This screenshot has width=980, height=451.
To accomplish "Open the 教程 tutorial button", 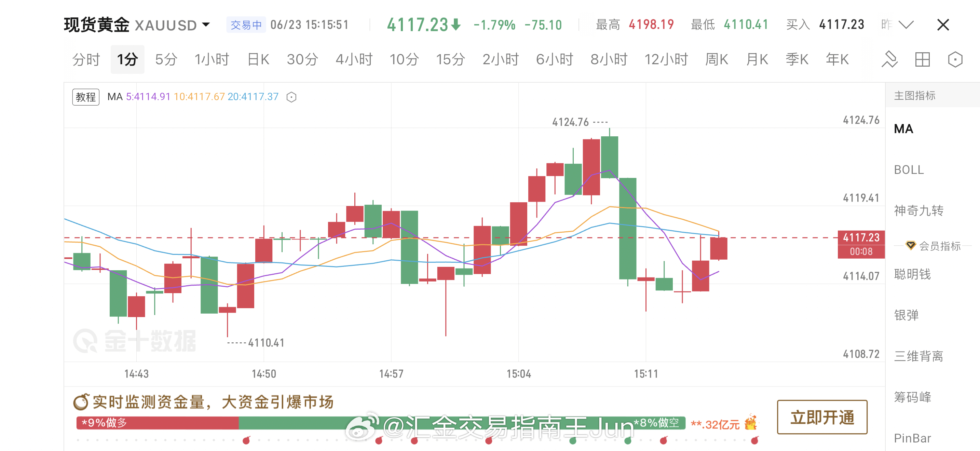I will 86,97.
